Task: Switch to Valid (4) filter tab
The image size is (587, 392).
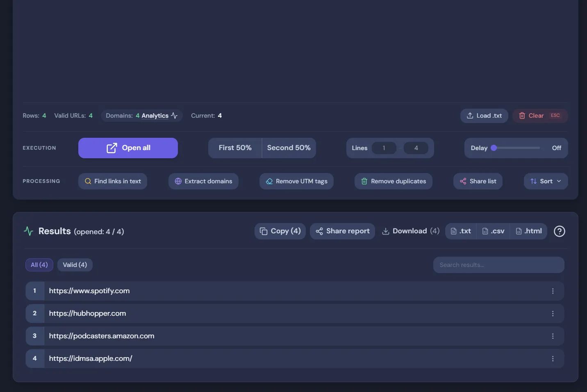Action: (75, 265)
